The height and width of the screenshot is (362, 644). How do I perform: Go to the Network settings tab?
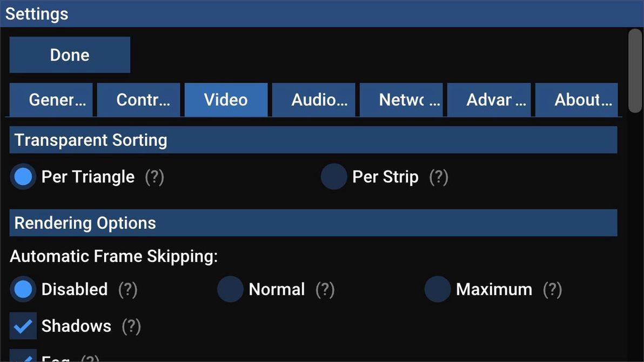pos(401,99)
